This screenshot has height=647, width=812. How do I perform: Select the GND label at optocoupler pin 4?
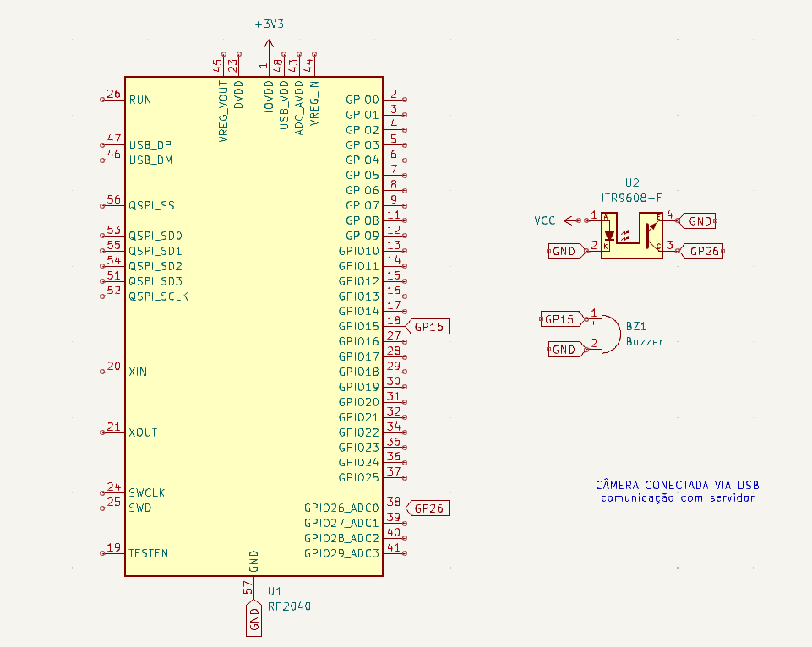pyautogui.click(x=699, y=220)
